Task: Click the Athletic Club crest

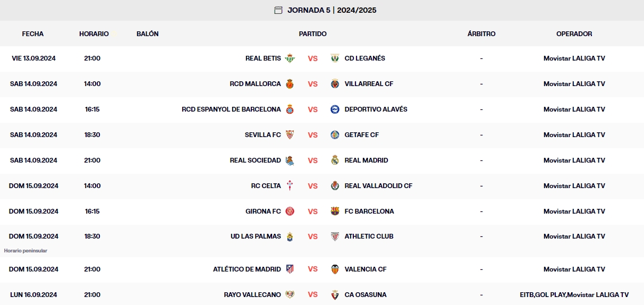Action: 335,236
